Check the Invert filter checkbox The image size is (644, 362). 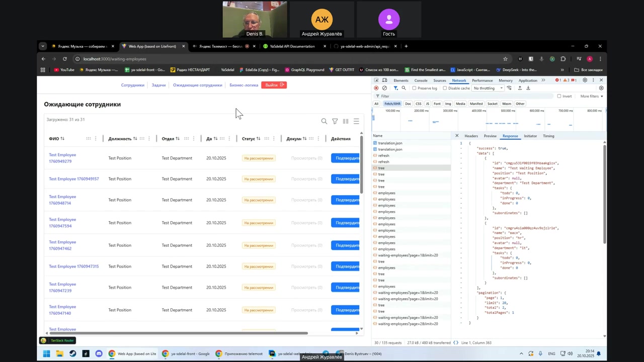coord(559,96)
